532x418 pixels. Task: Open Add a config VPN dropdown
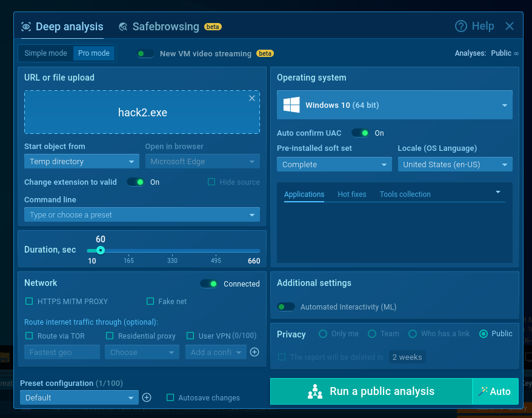(x=216, y=352)
